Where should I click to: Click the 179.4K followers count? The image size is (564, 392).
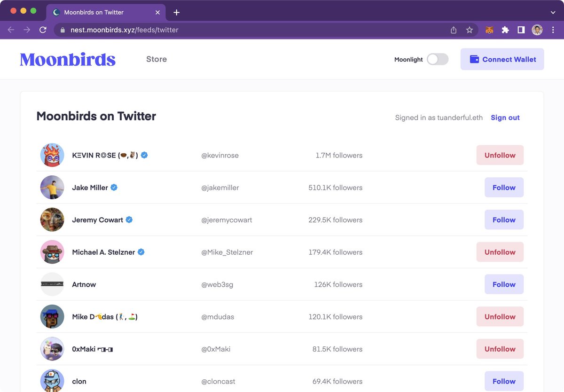336,252
